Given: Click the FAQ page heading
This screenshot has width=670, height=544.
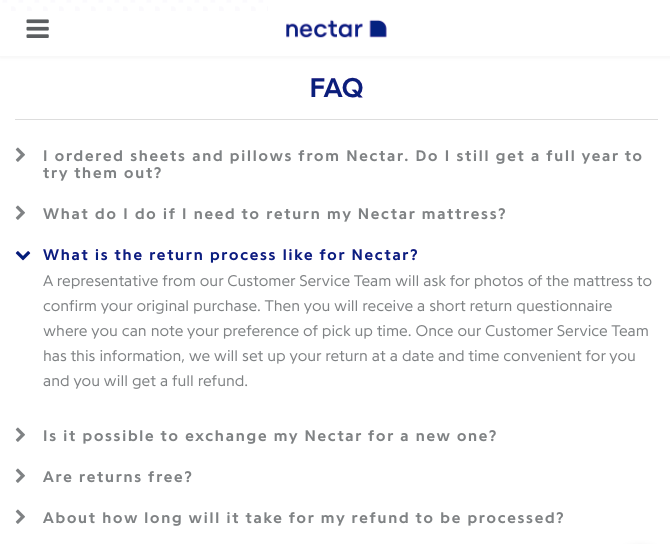Looking at the screenshot, I should (336, 88).
